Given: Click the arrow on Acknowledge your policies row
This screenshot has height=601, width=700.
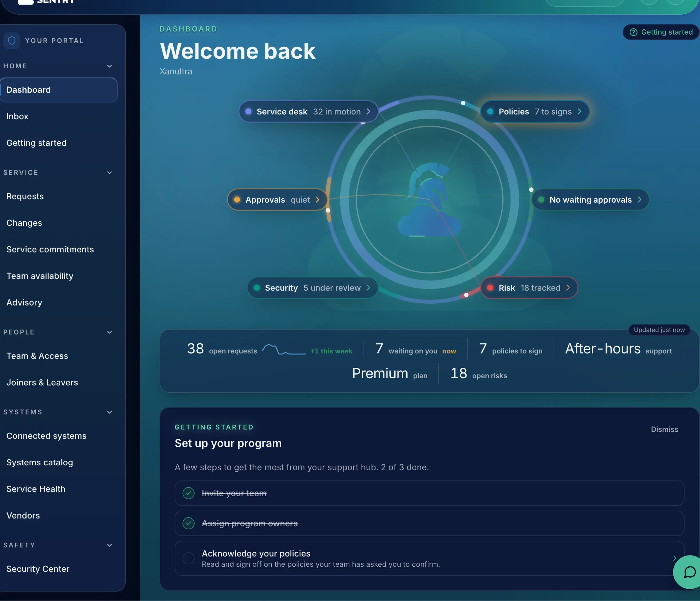Looking at the screenshot, I should (x=674, y=558).
